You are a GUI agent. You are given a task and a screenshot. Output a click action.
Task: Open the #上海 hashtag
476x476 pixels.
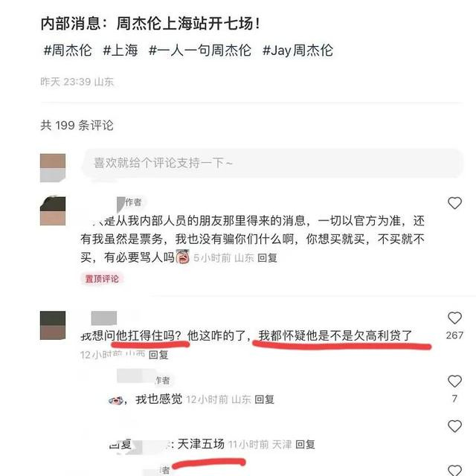[120, 50]
